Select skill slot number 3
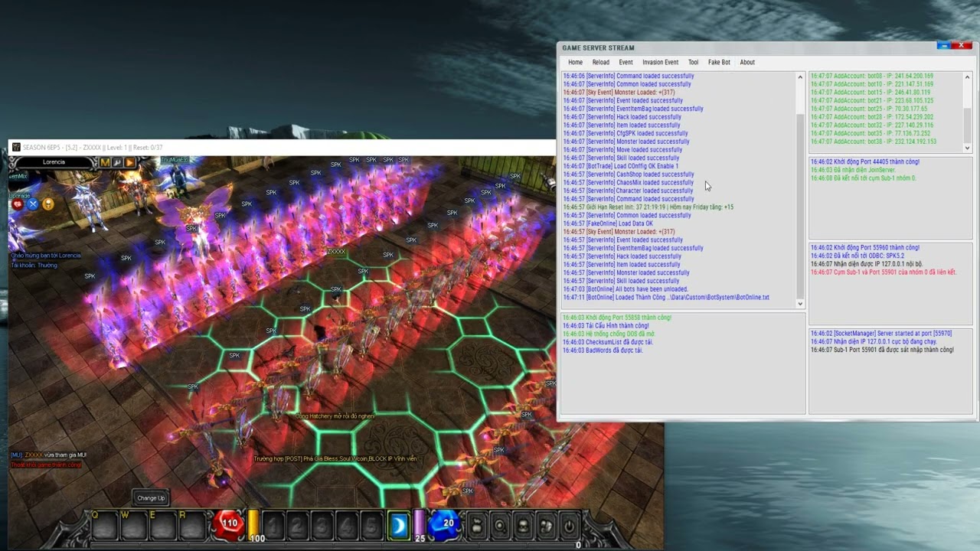 [322, 526]
